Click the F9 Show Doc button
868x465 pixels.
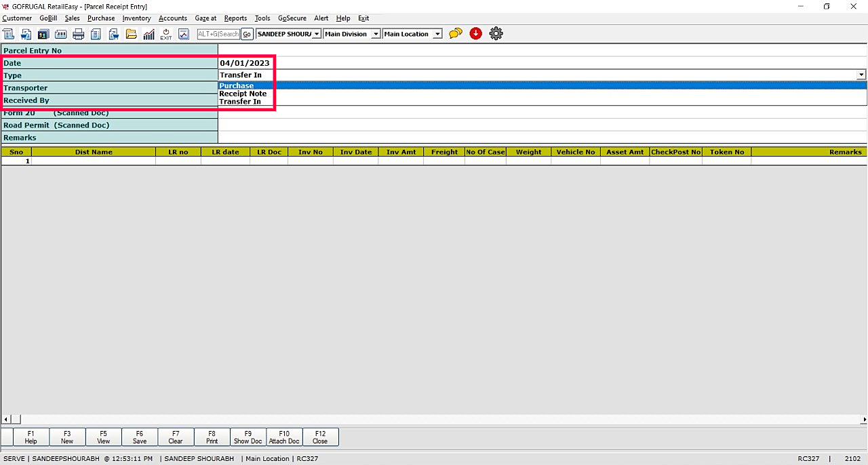248,437
